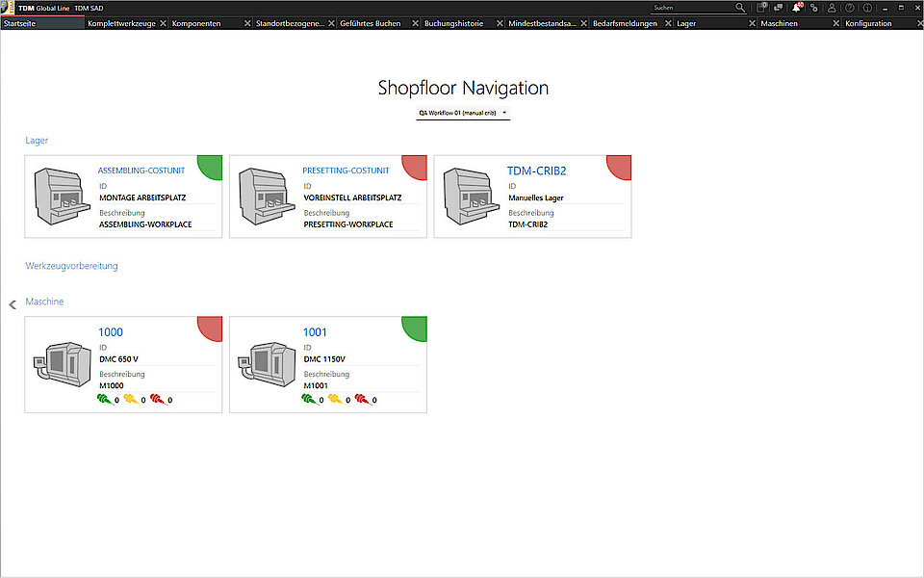The width and height of the screenshot is (924, 578).
Task: Click the search magnifier icon
Action: (x=740, y=8)
